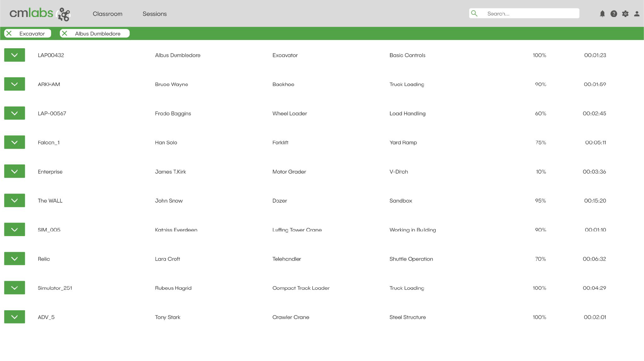
Task: Click Basic Controls exercise cell
Action: 407,55
